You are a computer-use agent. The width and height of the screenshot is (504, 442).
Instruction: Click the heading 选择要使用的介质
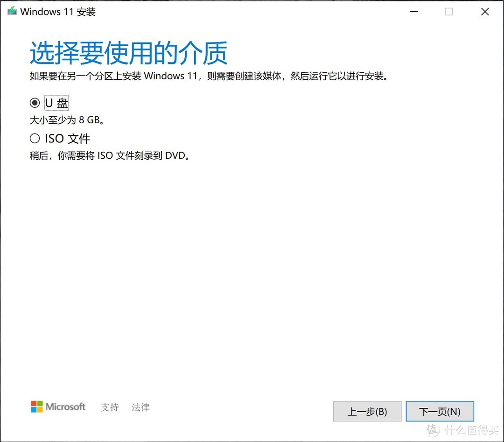tap(128, 53)
